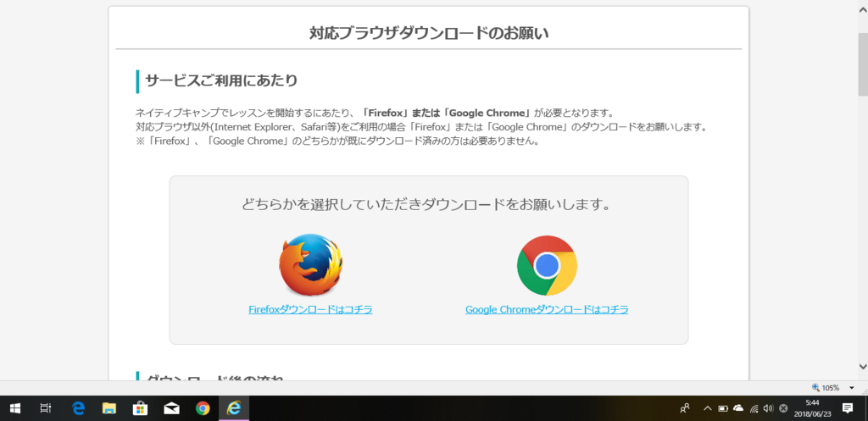Click the scrollbar down arrow
The height and width of the screenshot is (421, 868).
[863, 366]
